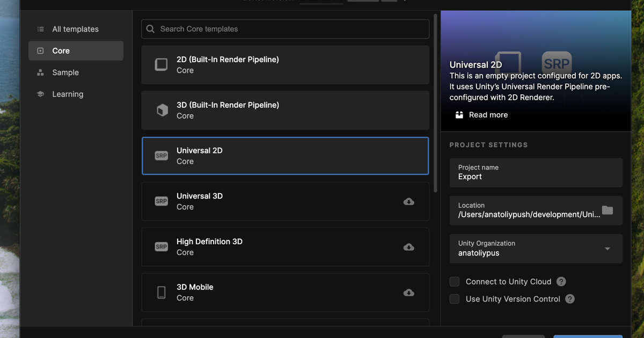Open the Unity Organization dropdown
644x338 pixels.
536,248
